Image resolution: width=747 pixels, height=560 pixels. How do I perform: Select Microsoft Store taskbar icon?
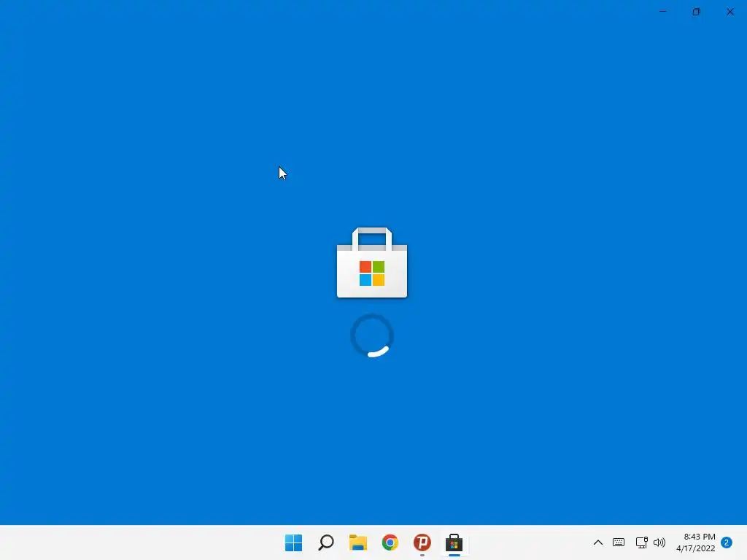454,542
